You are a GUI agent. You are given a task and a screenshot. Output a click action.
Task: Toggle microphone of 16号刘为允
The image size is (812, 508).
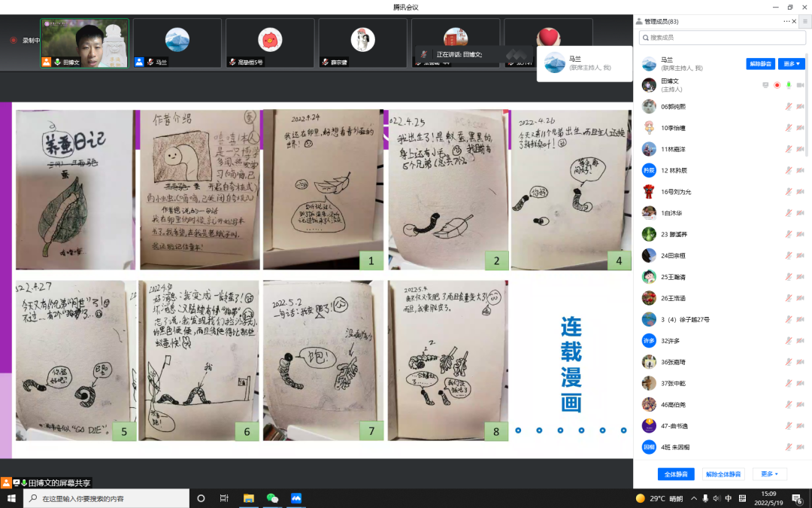coord(788,191)
